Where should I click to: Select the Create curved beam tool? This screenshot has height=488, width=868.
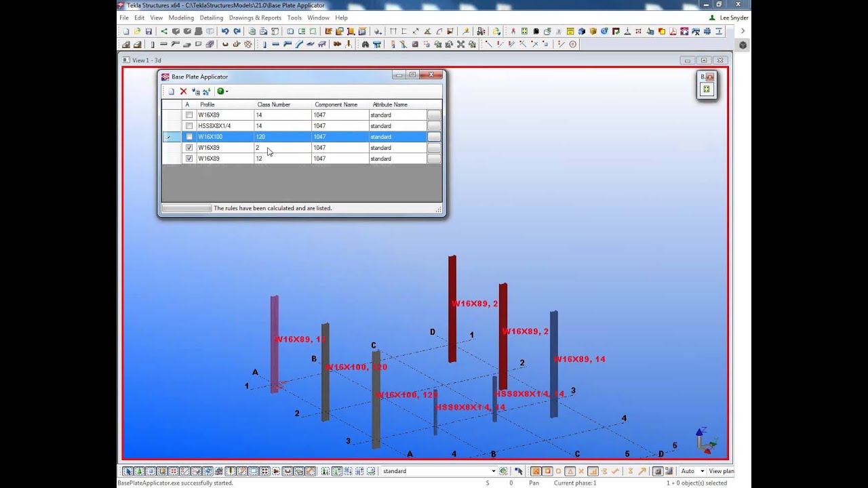pyautogui.click(x=299, y=44)
